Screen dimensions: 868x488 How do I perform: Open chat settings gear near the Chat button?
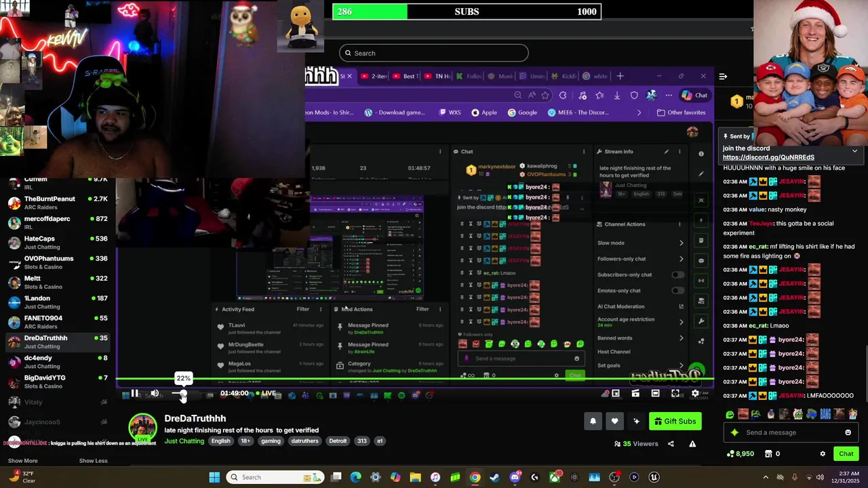point(823,454)
